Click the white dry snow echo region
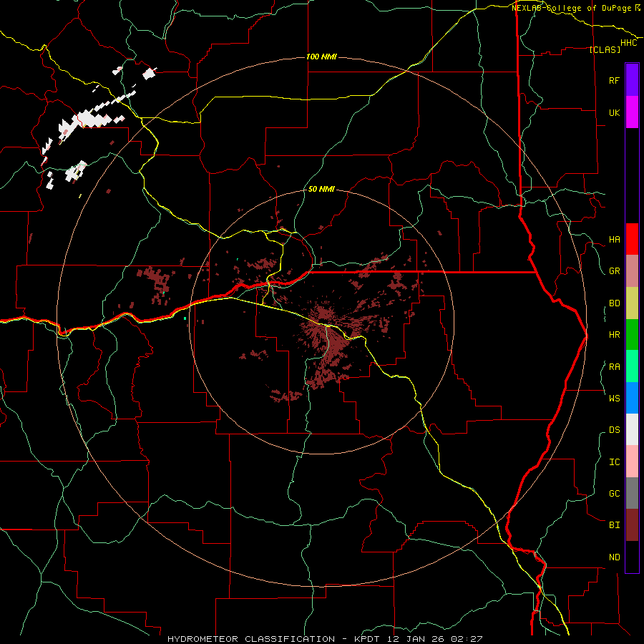The height and width of the screenshot is (644, 644). tap(87, 118)
